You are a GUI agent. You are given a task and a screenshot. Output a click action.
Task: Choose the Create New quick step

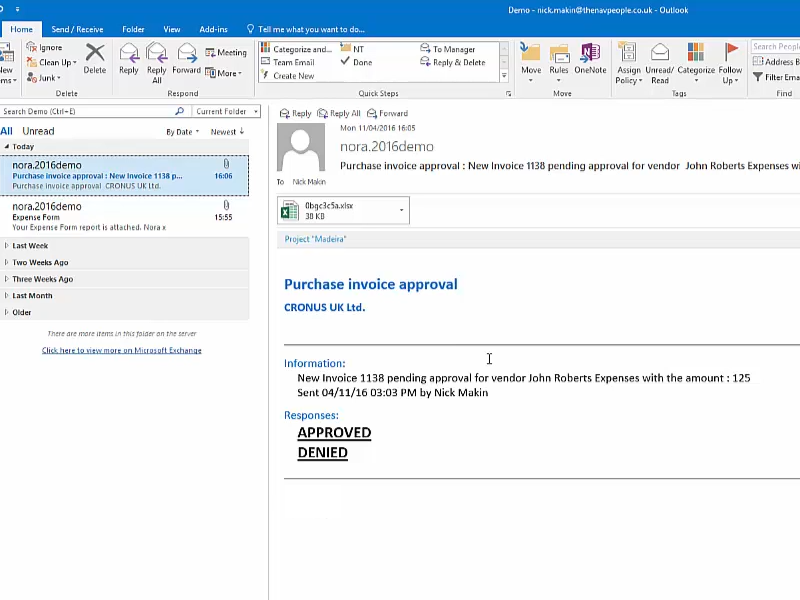(288, 76)
